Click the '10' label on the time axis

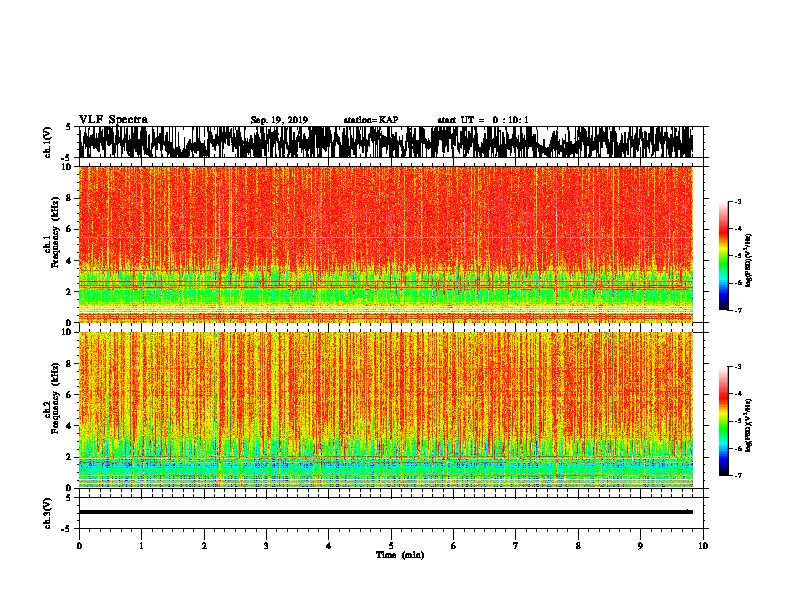pos(703,546)
